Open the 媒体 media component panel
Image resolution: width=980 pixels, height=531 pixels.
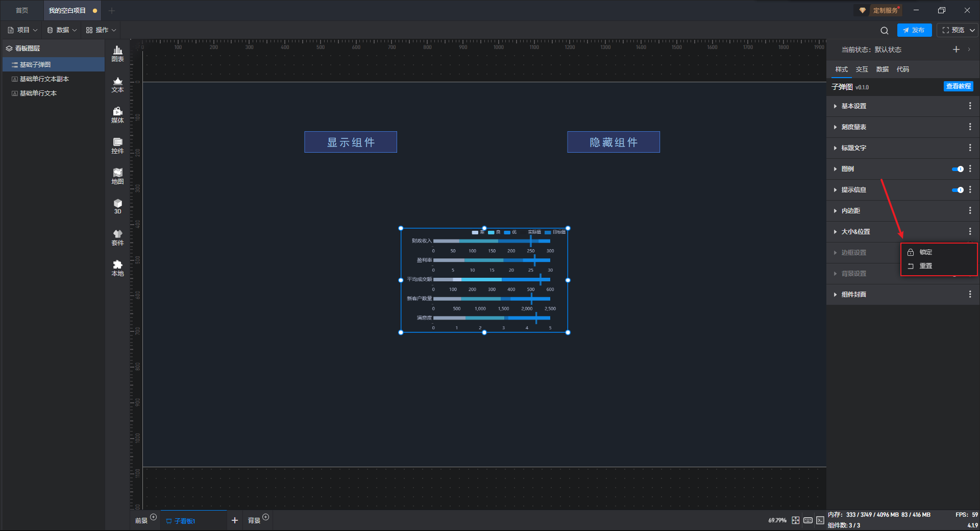pyautogui.click(x=117, y=115)
